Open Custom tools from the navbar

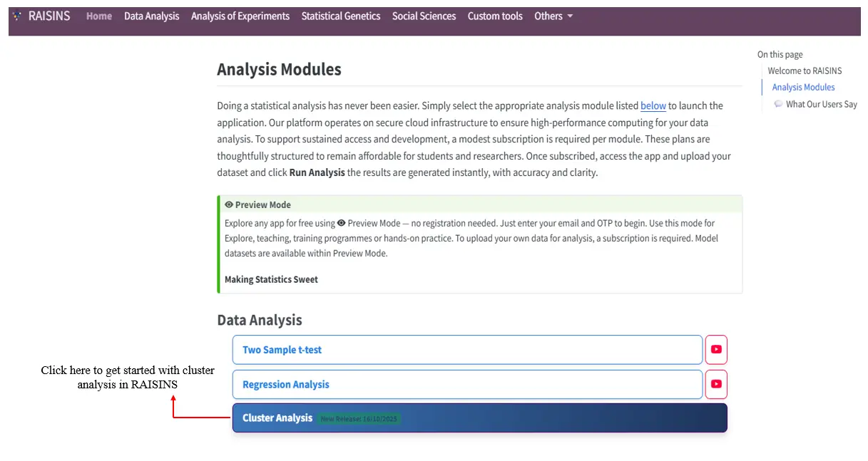[495, 16]
